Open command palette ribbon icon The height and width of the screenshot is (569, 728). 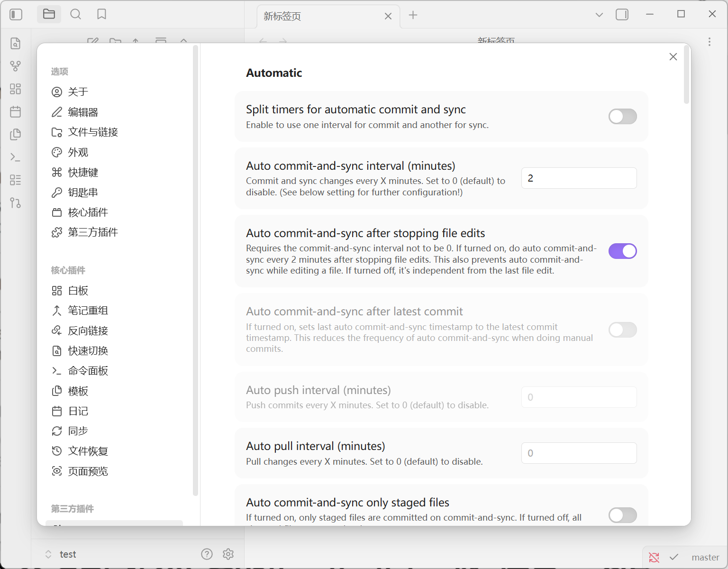tap(16, 157)
